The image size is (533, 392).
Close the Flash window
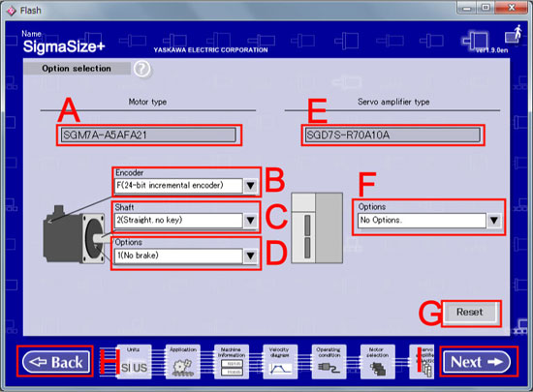click(512, 8)
